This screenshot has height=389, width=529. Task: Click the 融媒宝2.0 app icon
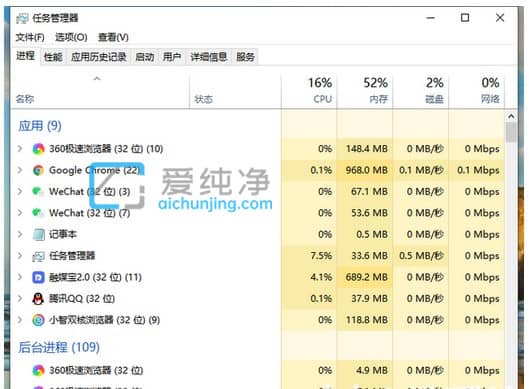[38, 277]
